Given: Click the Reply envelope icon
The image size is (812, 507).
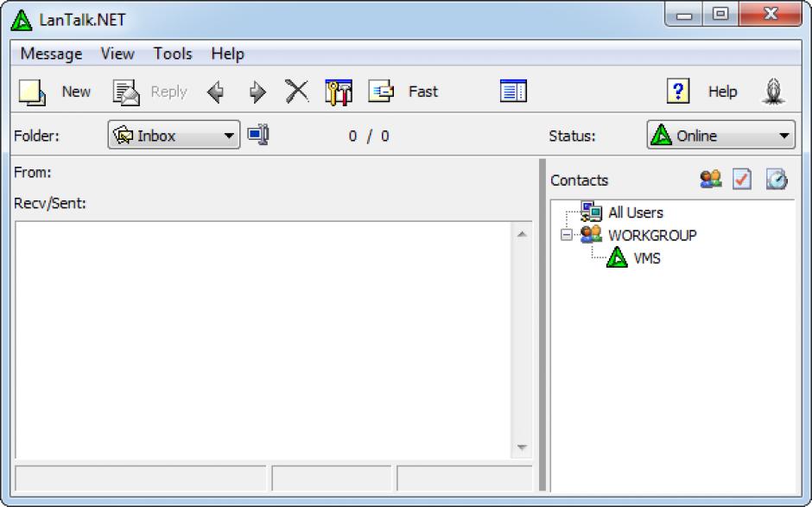Looking at the screenshot, I should click(126, 92).
